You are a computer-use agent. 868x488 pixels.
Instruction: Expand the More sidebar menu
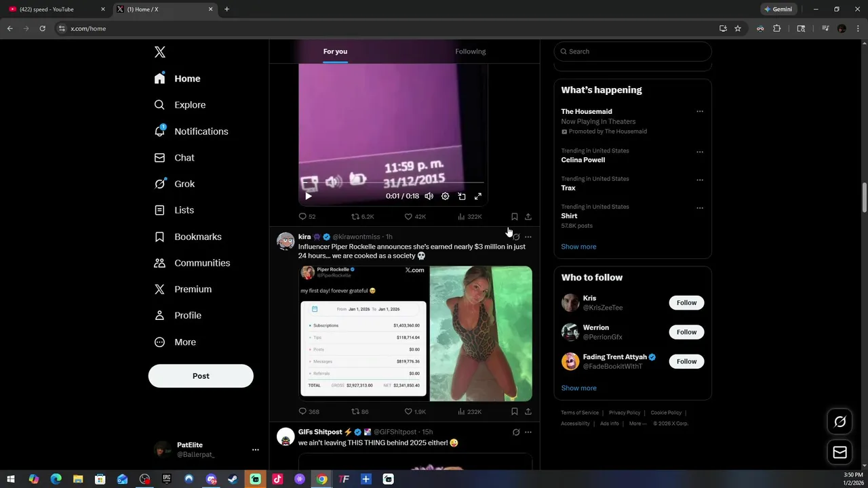175,342
